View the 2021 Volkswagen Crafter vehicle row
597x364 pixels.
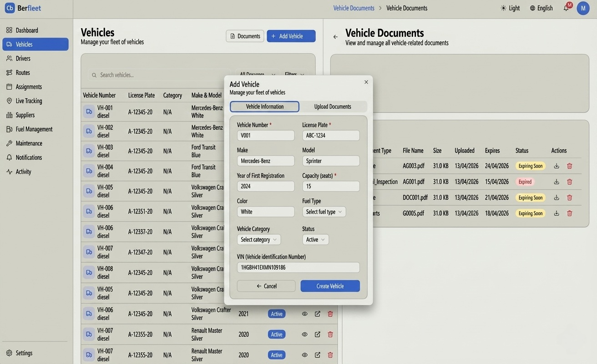tap(304, 314)
